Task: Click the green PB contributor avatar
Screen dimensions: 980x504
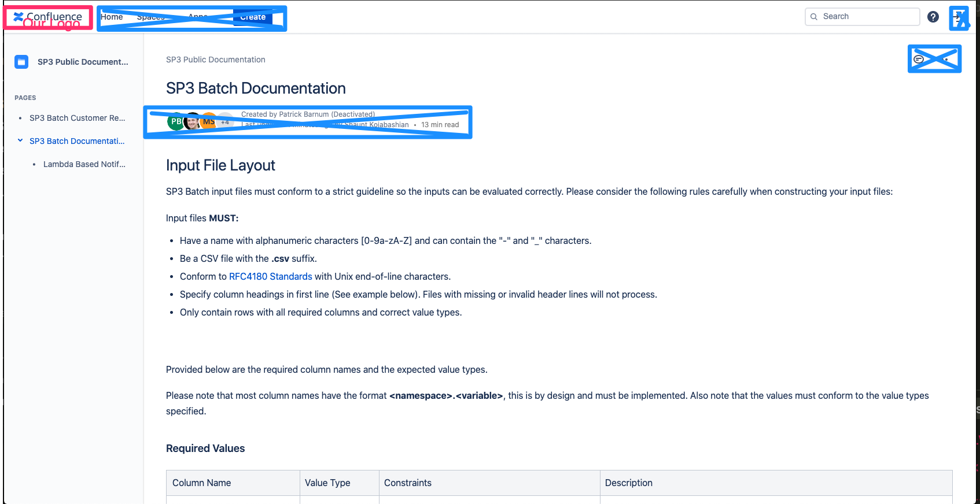Action: pyautogui.click(x=175, y=122)
